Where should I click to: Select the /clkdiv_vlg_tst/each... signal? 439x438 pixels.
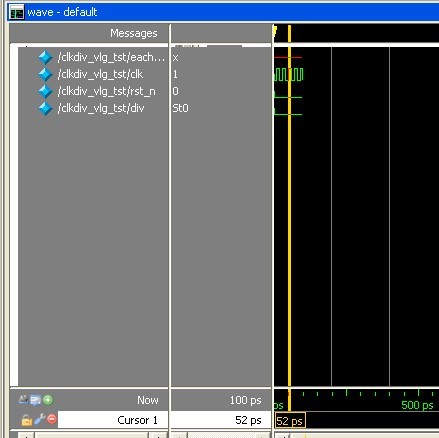point(111,57)
